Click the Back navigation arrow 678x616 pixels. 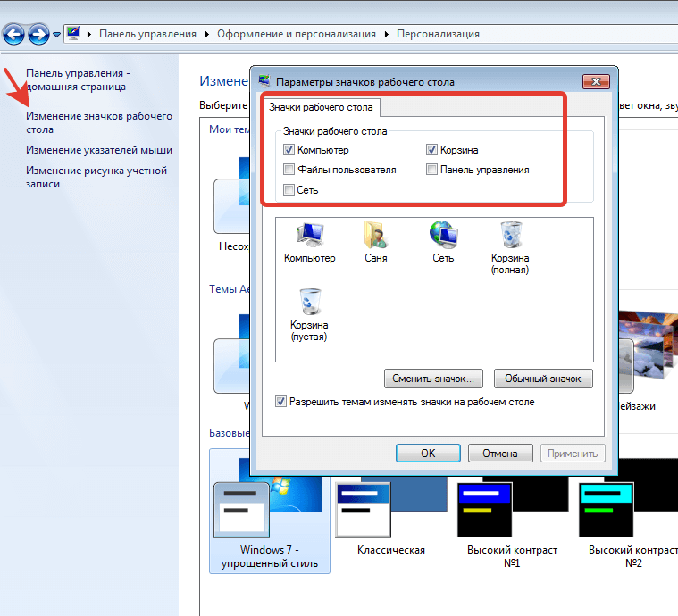pyautogui.click(x=13, y=35)
